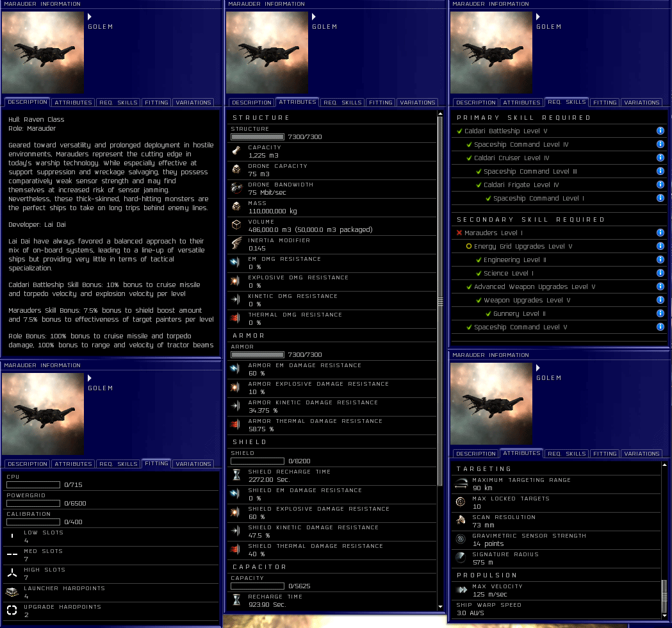Click the Drone Bandwidth attribute icon
Image resolution: width=672 pixels, height=628 pixels.
click(x=236, y=188)
